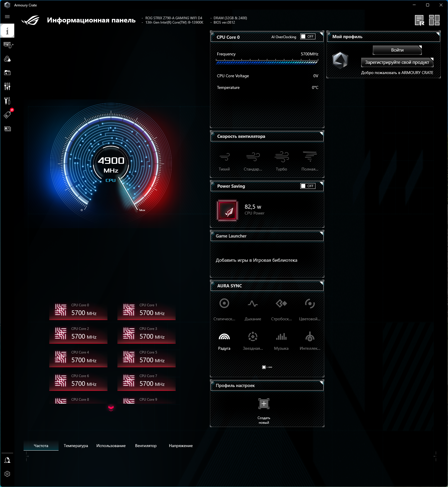This screenshot has height=487, width=448.
Task: Open the Featured deals tag icon
Action: [8, 115]
